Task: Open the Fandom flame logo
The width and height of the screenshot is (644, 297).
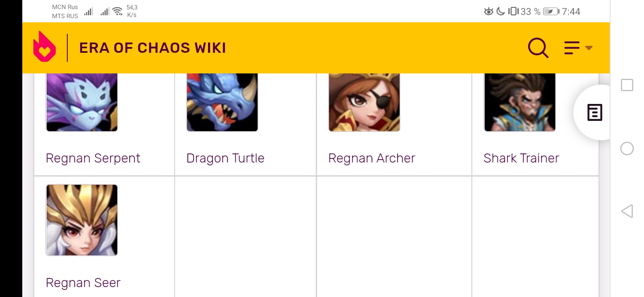Action: pos(45,47)
